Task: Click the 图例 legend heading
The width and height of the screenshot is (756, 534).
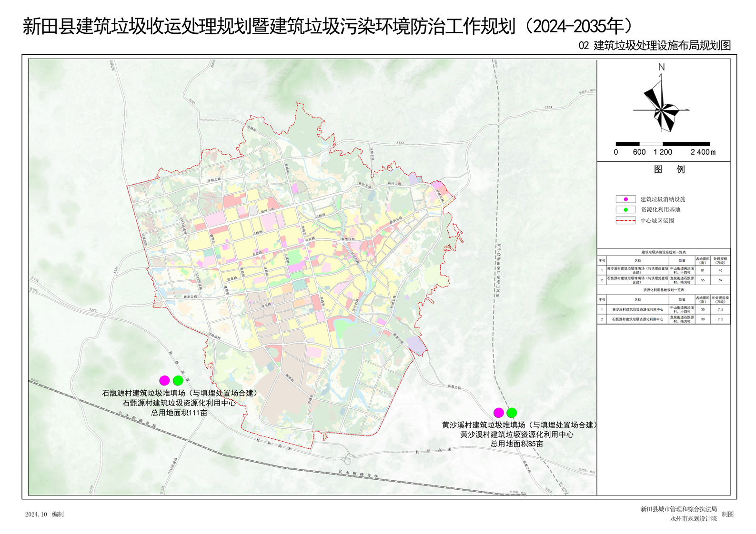Action: click(669, 169)
